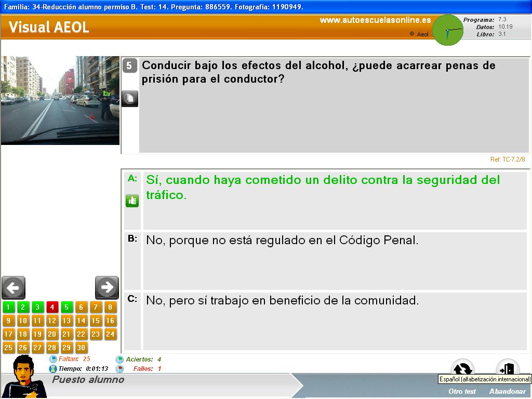Select current question 5 button

[x=66, y=308]
